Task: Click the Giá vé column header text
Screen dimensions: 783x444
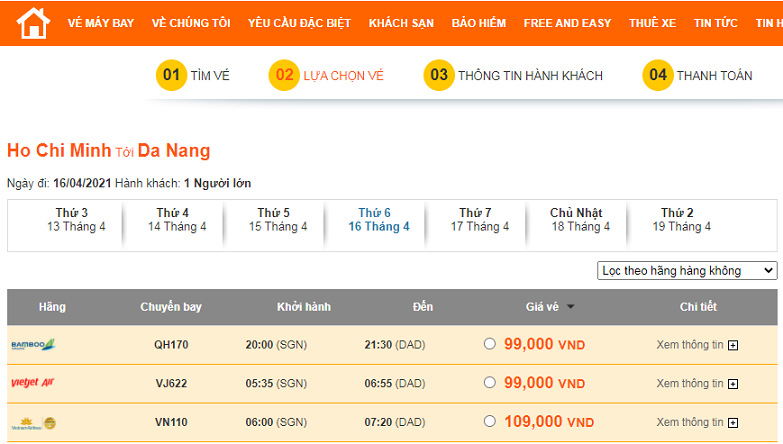Action: [542, 307]
